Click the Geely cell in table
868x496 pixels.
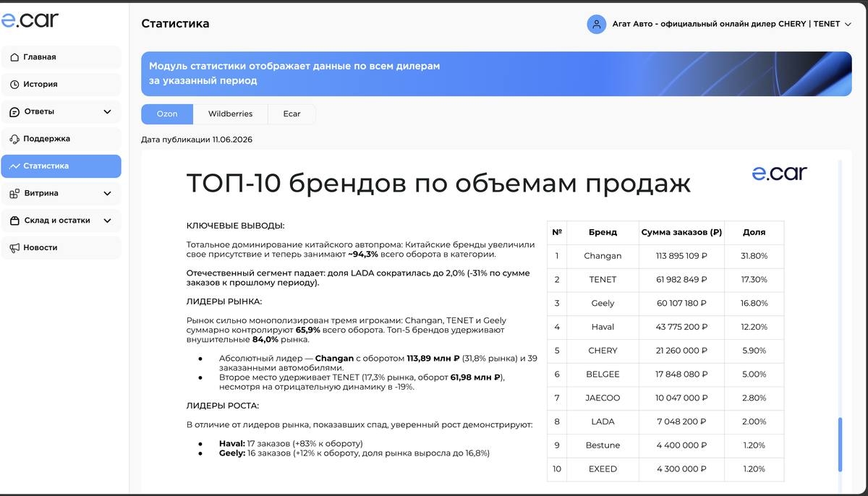pyautogui.click(x=603, y=304)
